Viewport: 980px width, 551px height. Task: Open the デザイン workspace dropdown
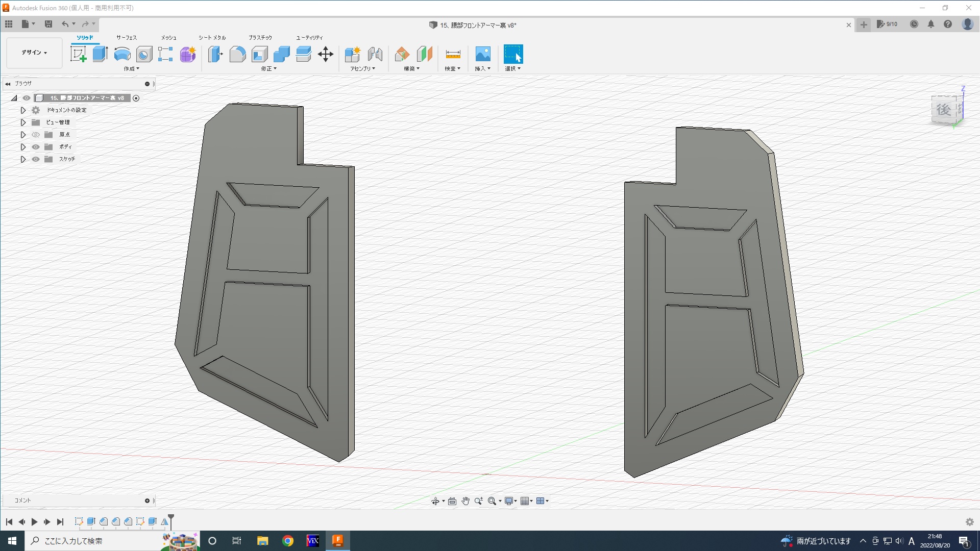34,53
